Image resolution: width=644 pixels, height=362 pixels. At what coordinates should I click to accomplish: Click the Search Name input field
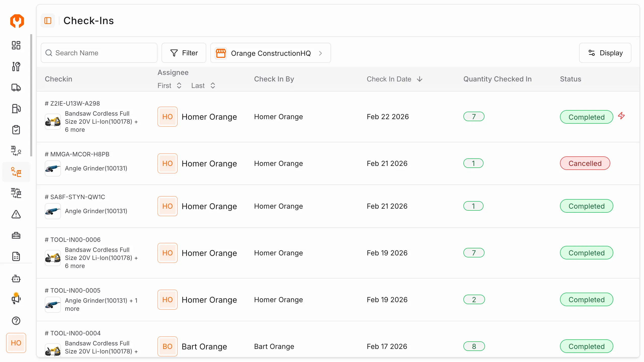tap(99, 53)
